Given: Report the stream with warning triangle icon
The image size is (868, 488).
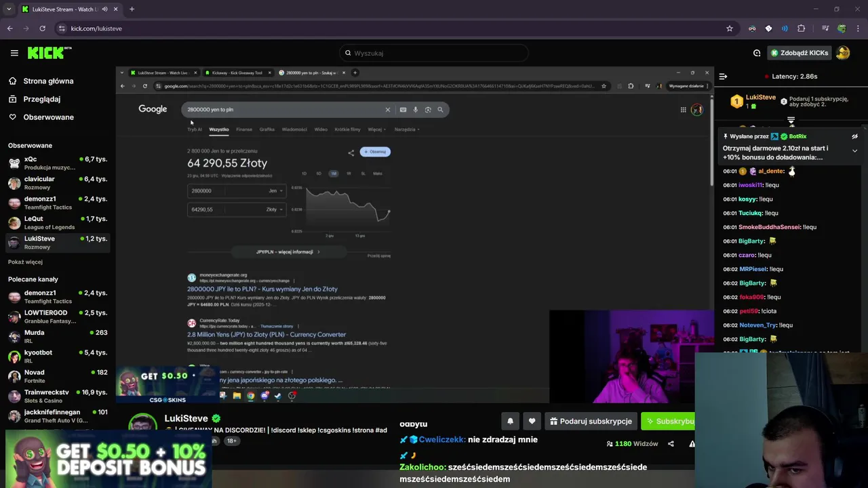Looking at the screenshot, I should pyautogui.click(x=691, y=444).
